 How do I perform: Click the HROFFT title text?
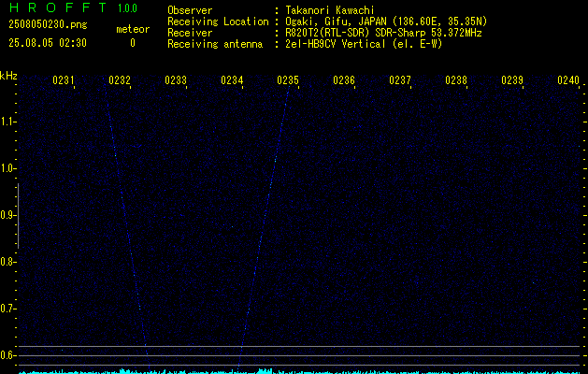[x=58, y=7]
